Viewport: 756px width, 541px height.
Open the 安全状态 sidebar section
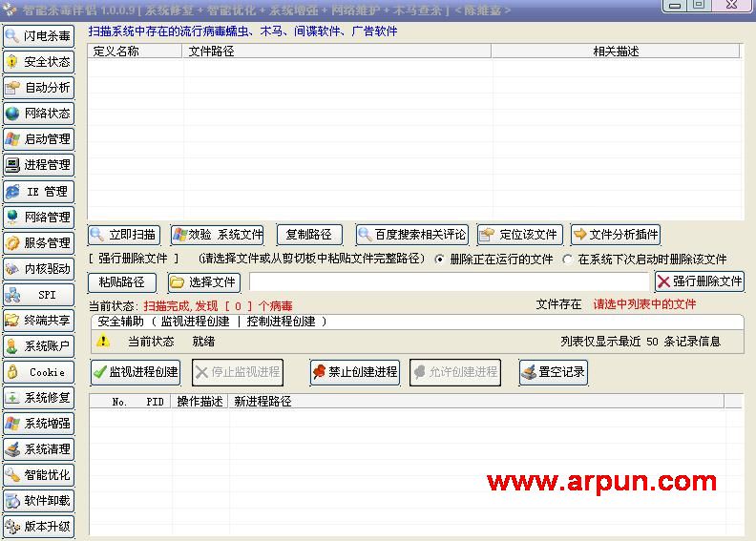click(x=38, y=62)
